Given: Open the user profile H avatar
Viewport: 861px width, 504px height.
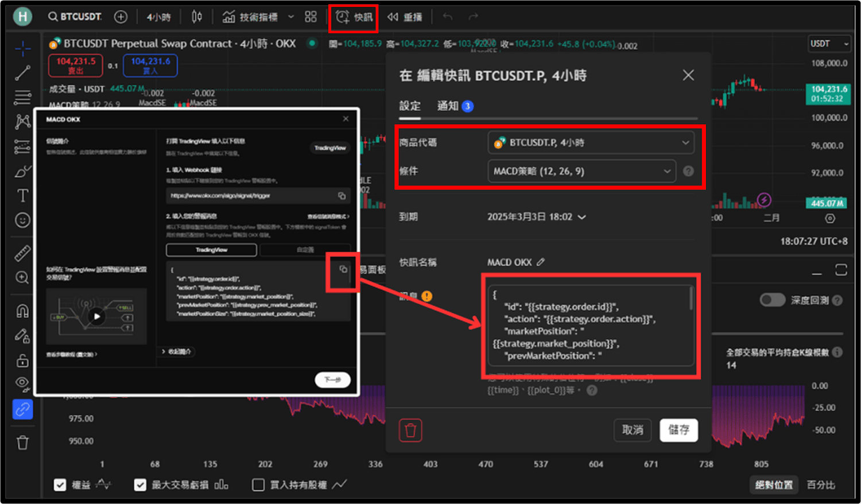Looking at the screenshot, I should click(22, 17).
